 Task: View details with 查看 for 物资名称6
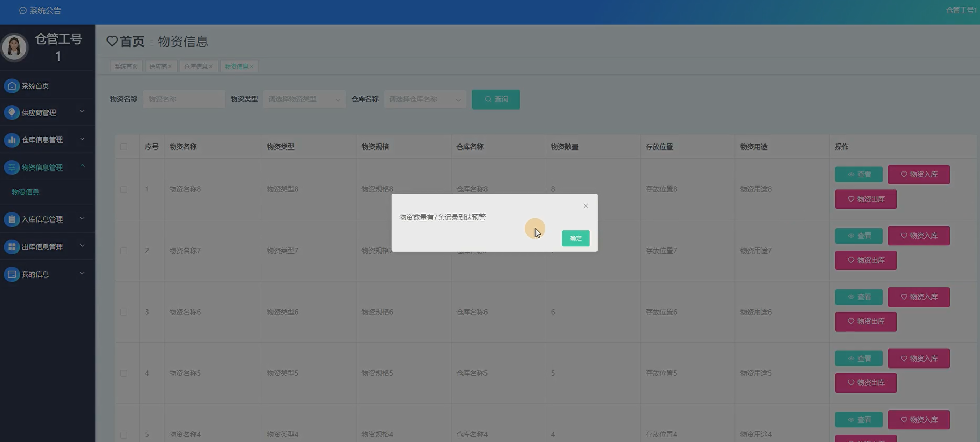[859, 297]
